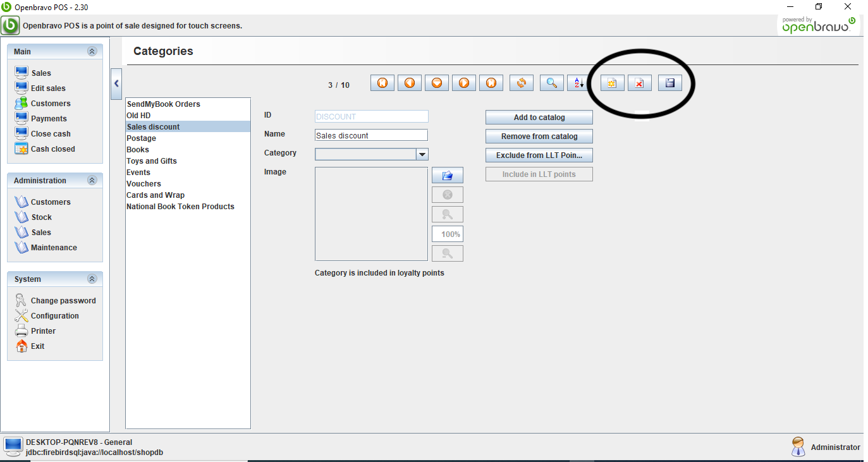Go to first record in navigation toolbar
Viewport: 868px width, 462px height.
382,83
